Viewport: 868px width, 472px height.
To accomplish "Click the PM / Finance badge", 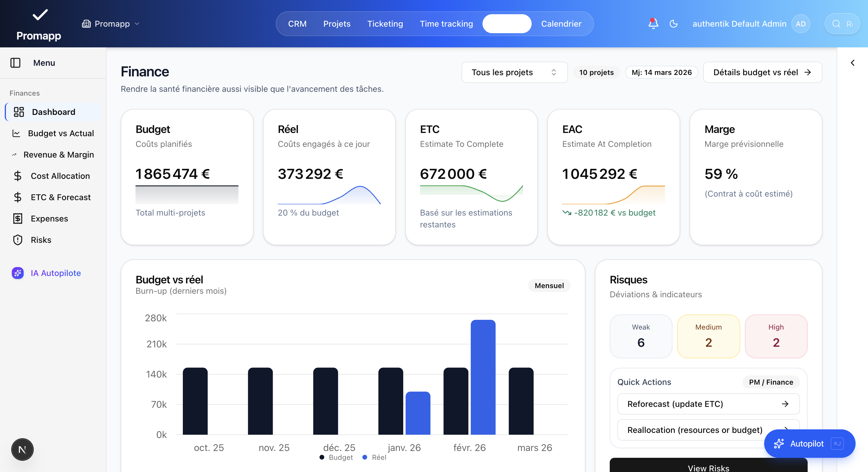I will (x=771, y=382).
